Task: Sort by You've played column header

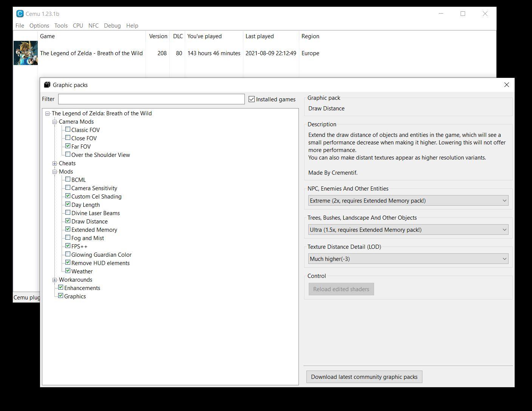Action: pos(214,36)
